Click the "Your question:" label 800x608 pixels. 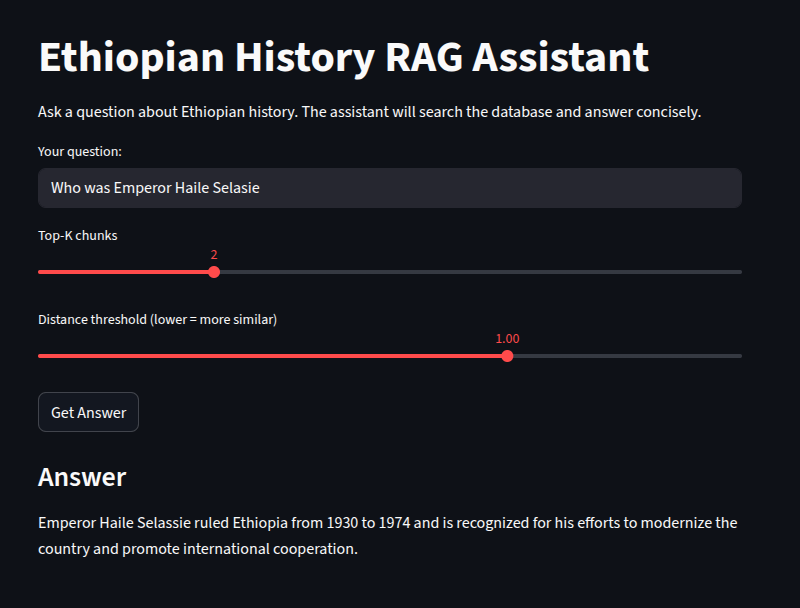point(79,152)
